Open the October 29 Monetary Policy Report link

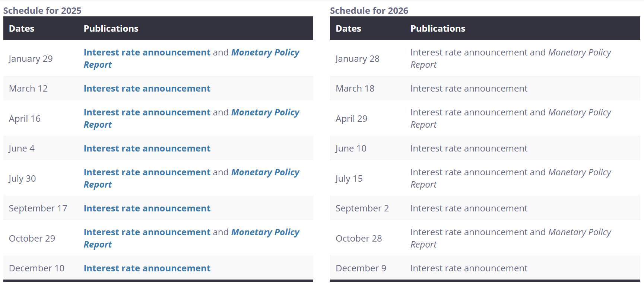tap(265, 232)
